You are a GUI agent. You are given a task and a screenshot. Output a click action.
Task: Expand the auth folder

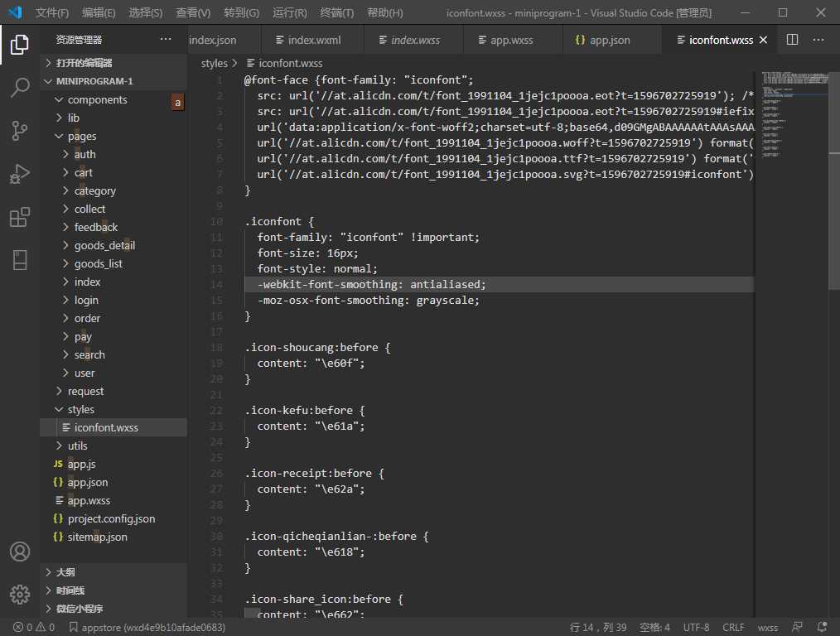[x=113, y=154]
